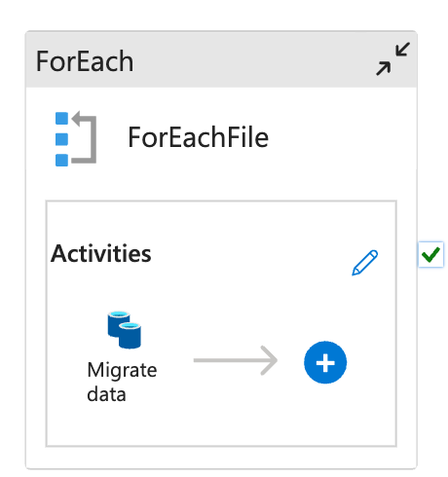Click the white space beside the ForEachFile name

pyautogui.click(x=338, y=137)
